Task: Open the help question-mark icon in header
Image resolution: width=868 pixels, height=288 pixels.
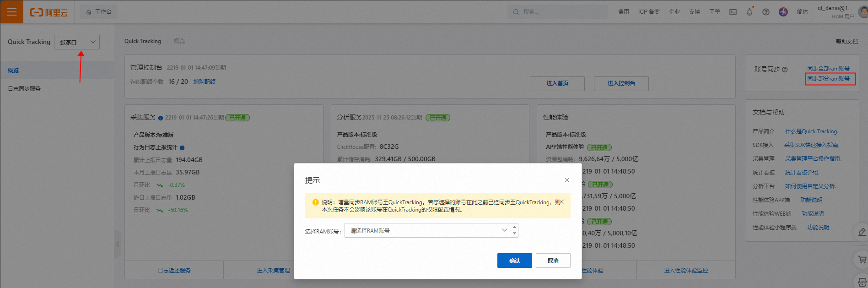Action: pyautogui.click(x=766, y=12)
